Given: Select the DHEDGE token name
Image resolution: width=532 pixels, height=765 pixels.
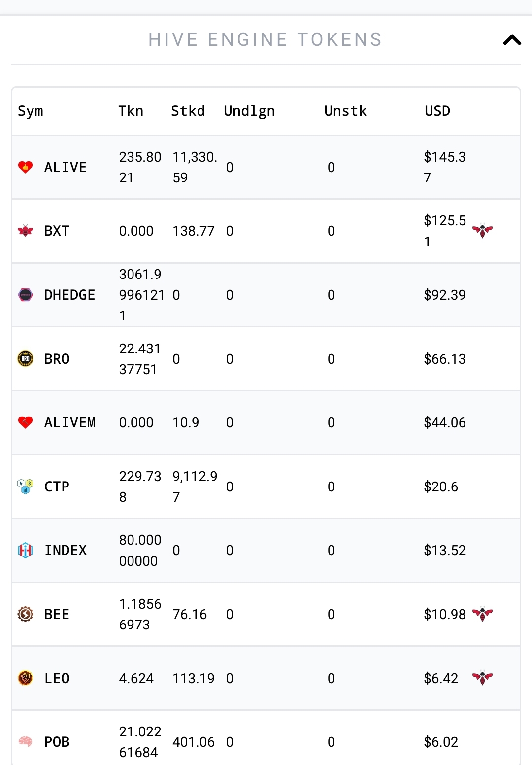Looking at the screenshot, I should [x=69, y=295].
